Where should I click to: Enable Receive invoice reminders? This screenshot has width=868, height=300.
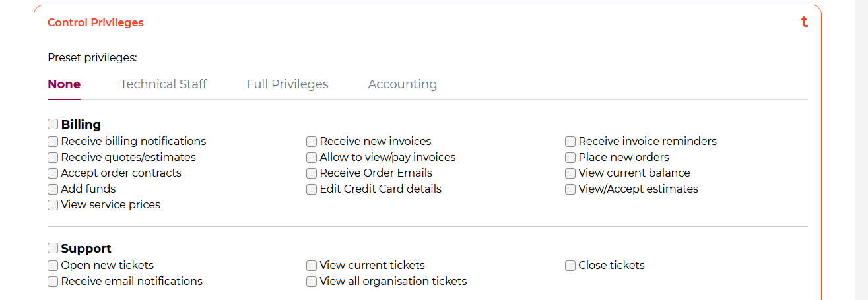pos(570,141)
